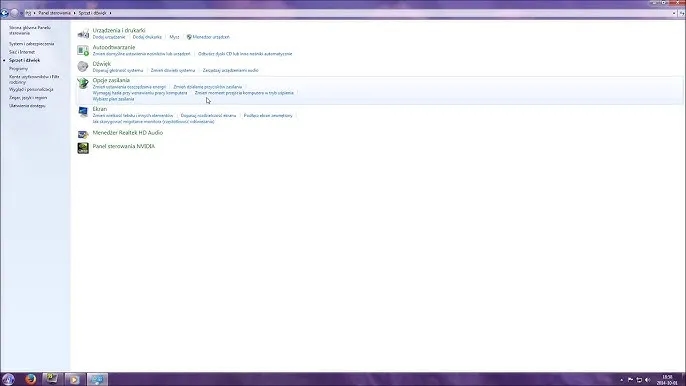Click Dopasuj rozdzielczość ekranu link
The height and width of the screenshot is (386, 686).
[208, 116]
